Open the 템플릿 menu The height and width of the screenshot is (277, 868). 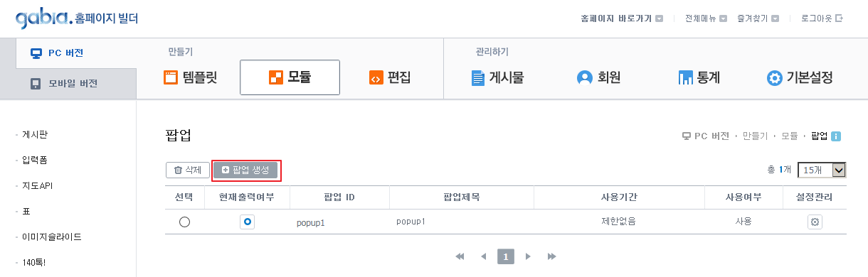pos(191,77)
